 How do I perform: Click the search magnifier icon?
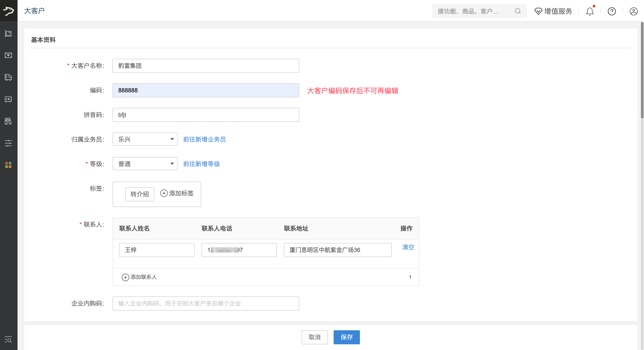(x=517, y=11)
